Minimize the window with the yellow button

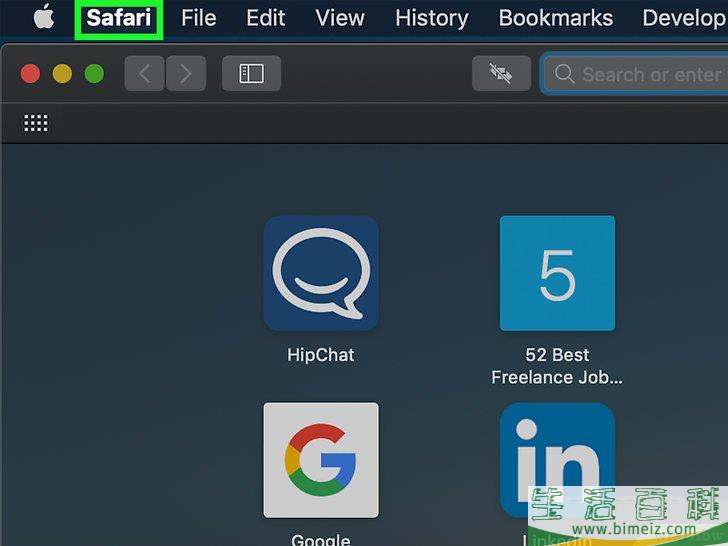pos(62,74)
